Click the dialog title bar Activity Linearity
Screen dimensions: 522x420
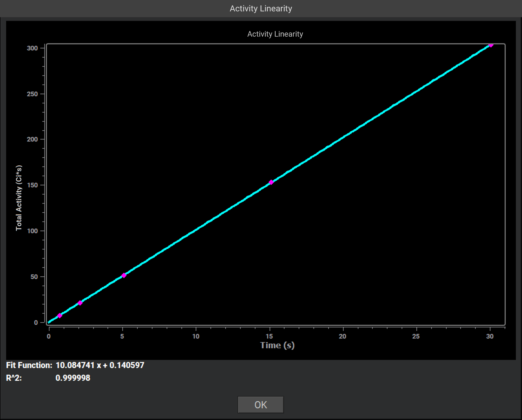(x=261, y=8)
